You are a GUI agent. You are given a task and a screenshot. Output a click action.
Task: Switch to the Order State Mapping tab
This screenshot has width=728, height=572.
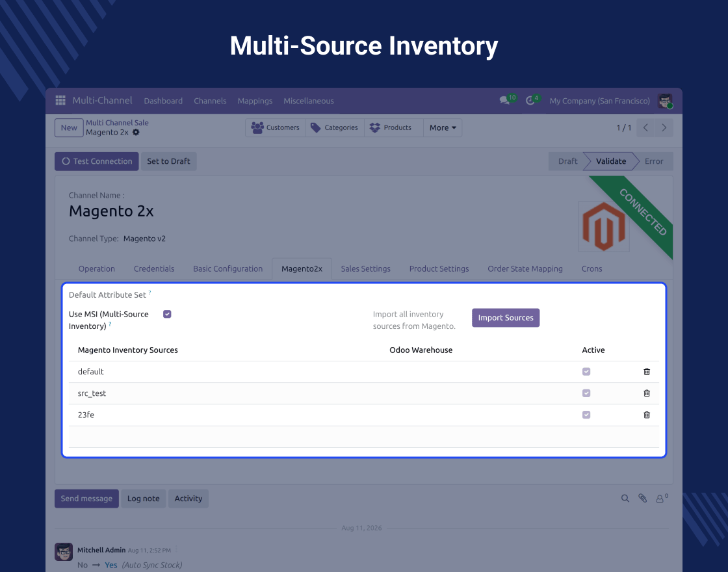525,269
